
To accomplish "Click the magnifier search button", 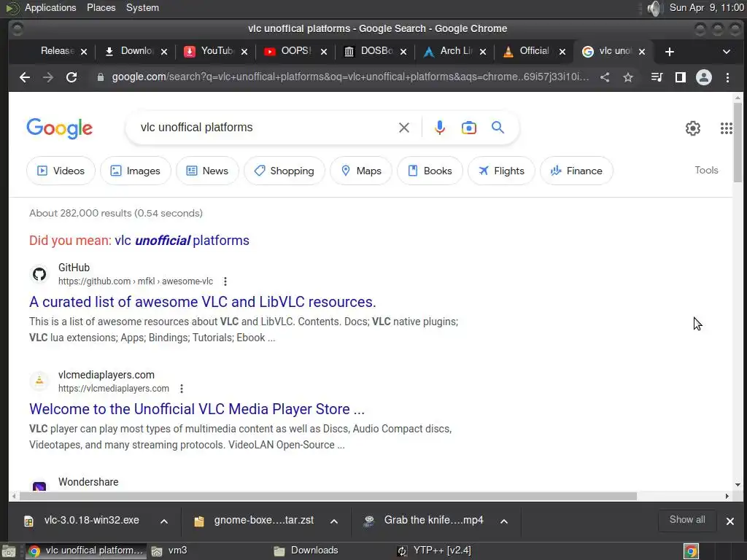I will tap(498, 128).
